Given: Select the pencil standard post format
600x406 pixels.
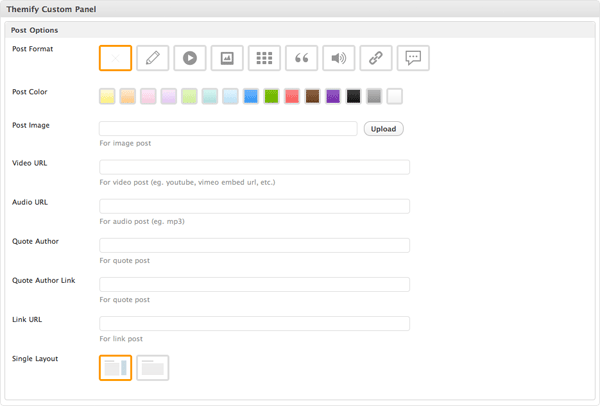Looking at the screenshot, I should 153,58.
